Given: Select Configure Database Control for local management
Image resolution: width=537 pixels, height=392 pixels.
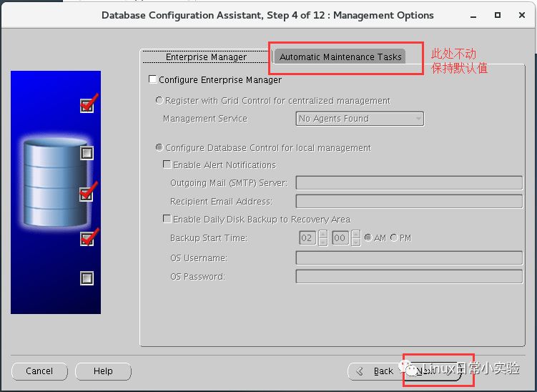Looking at the screenshot, I should tap(159, 147).
